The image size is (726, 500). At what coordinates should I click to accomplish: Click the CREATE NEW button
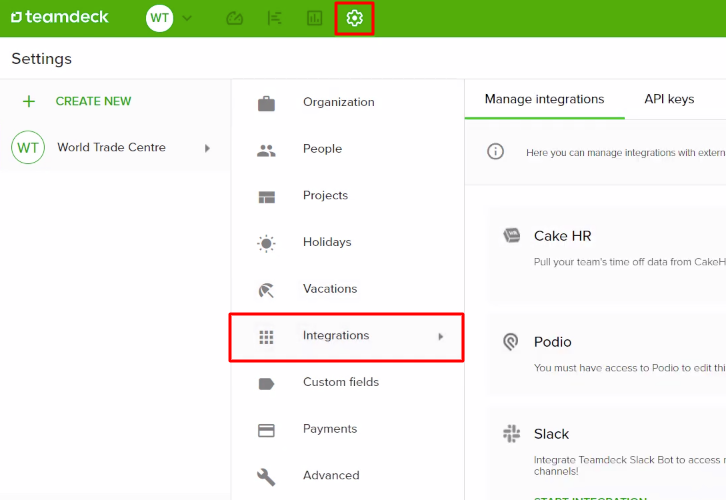click(x=94, y=101)
